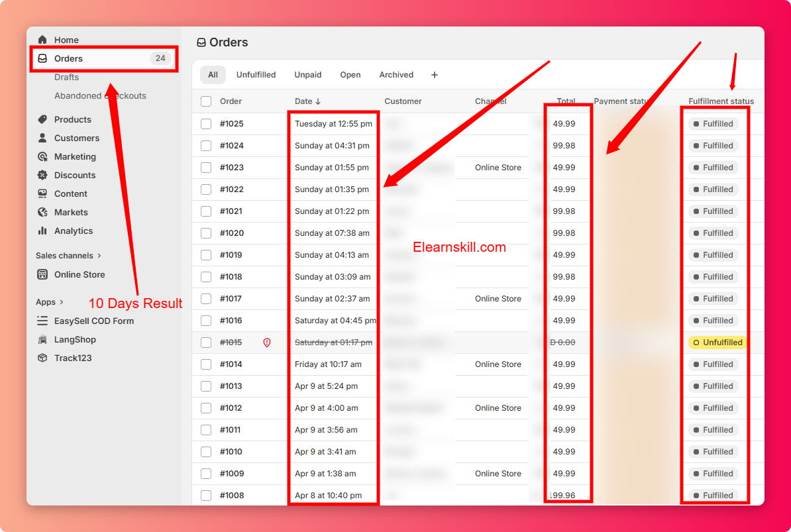This screenshot has height=532, width=791.
Task: Click the Fulfilled badge on order #1025
Action: click(713, 124)
